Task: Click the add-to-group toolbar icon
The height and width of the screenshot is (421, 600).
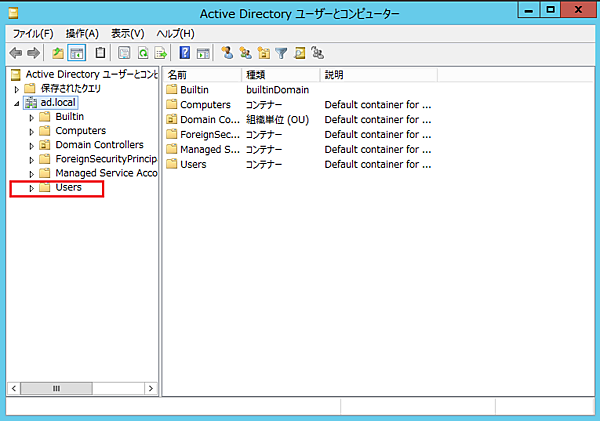Action: tap(318, 53)
